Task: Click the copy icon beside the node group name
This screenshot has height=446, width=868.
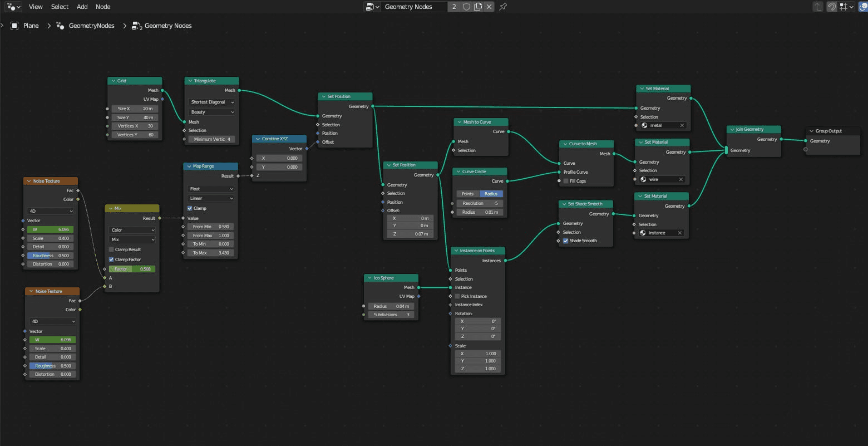Action: (x=477, y=7)
